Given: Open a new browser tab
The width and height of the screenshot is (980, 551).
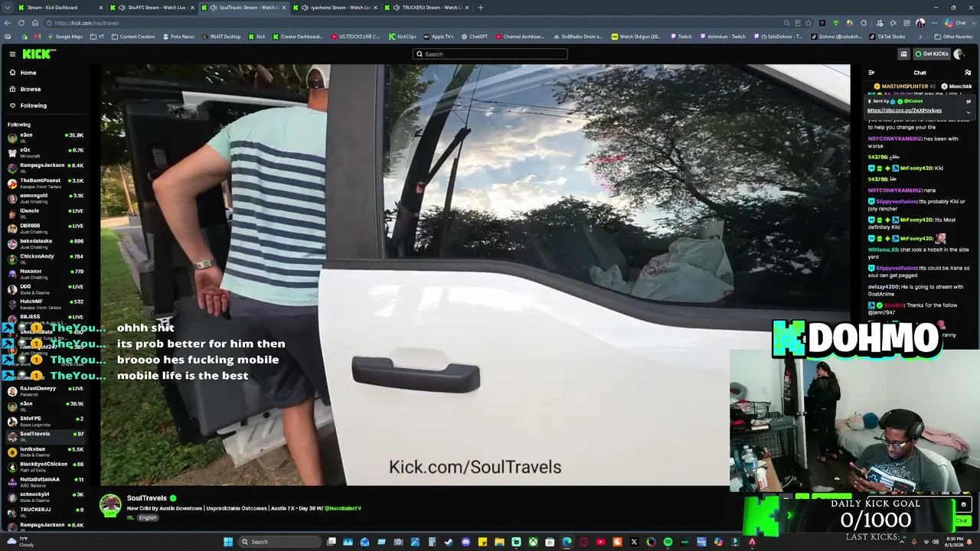Looking at the screenshot, I should click(480, 8).
